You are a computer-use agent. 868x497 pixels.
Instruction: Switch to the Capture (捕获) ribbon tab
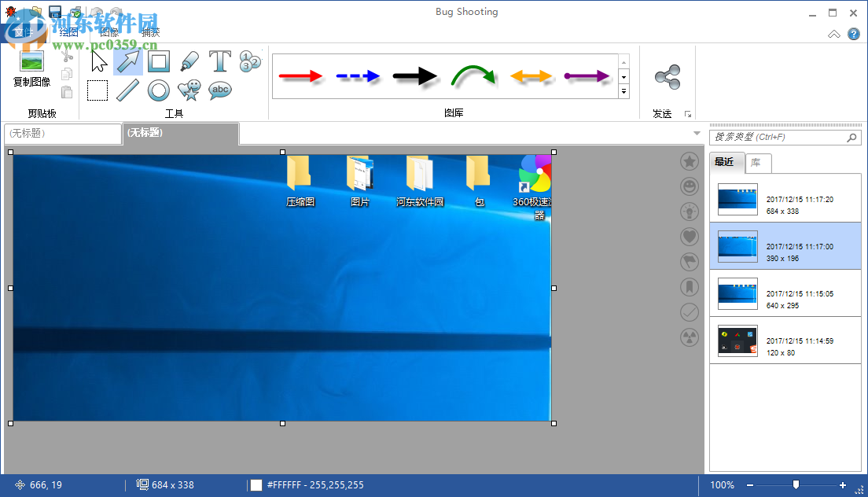(x=150, y=32)
